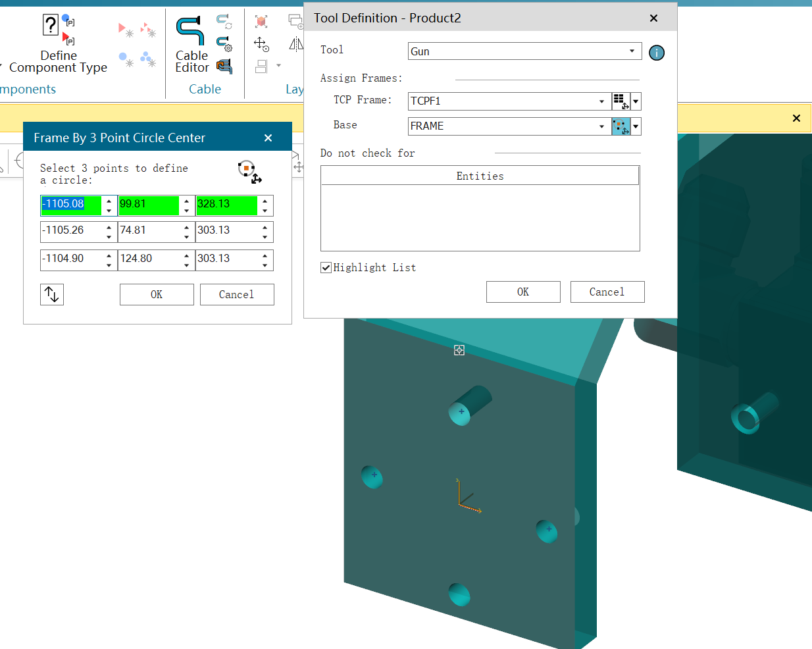Open the TCP Frame TCPF1 dropdown
812x649 pixels.
tap(601, 101)
